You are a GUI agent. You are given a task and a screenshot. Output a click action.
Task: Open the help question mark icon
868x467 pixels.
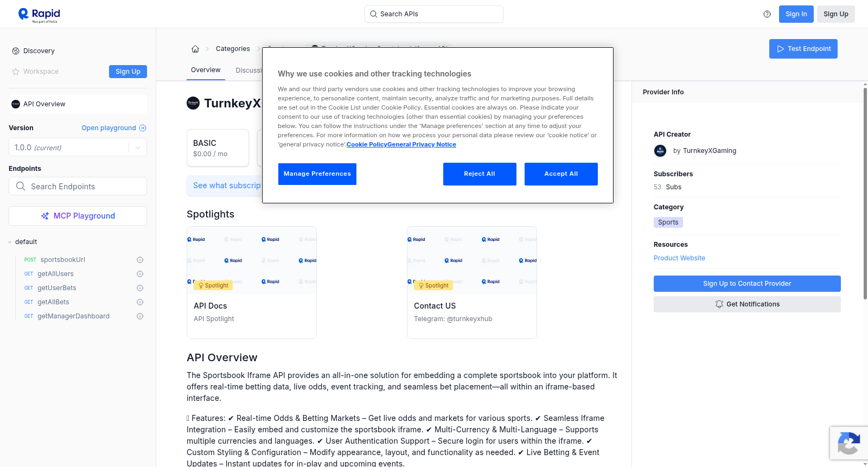pyautogui.click(x=767, y=14)
